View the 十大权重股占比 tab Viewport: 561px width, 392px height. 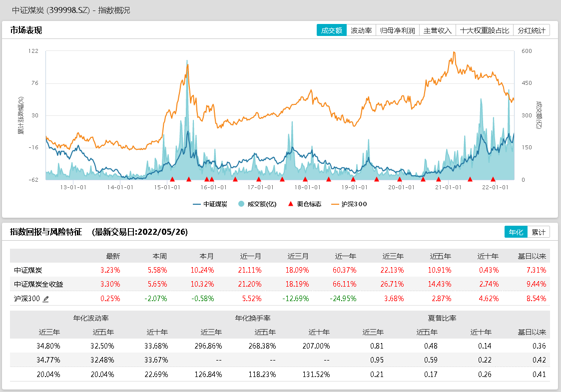[484, 30]
